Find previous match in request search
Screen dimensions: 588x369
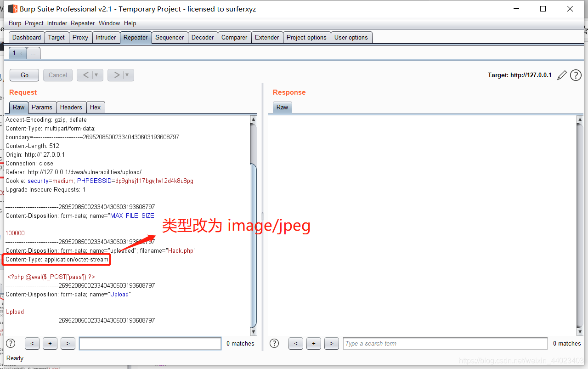click(32, 343)
